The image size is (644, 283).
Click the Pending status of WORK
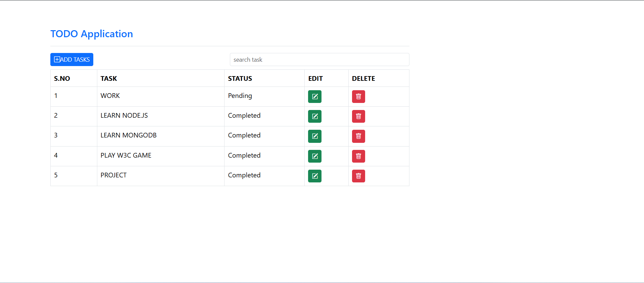pos(240,96)
